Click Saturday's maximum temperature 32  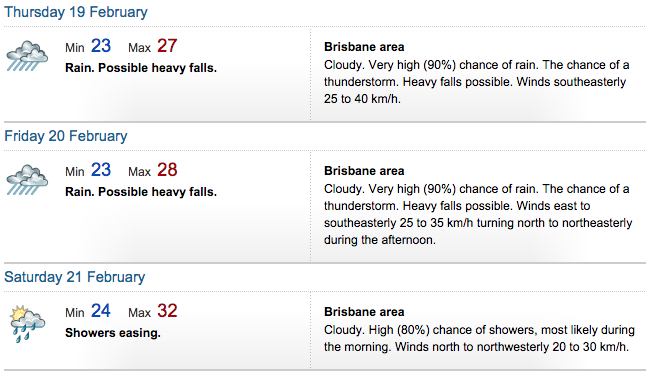click(x=167, y=311)
